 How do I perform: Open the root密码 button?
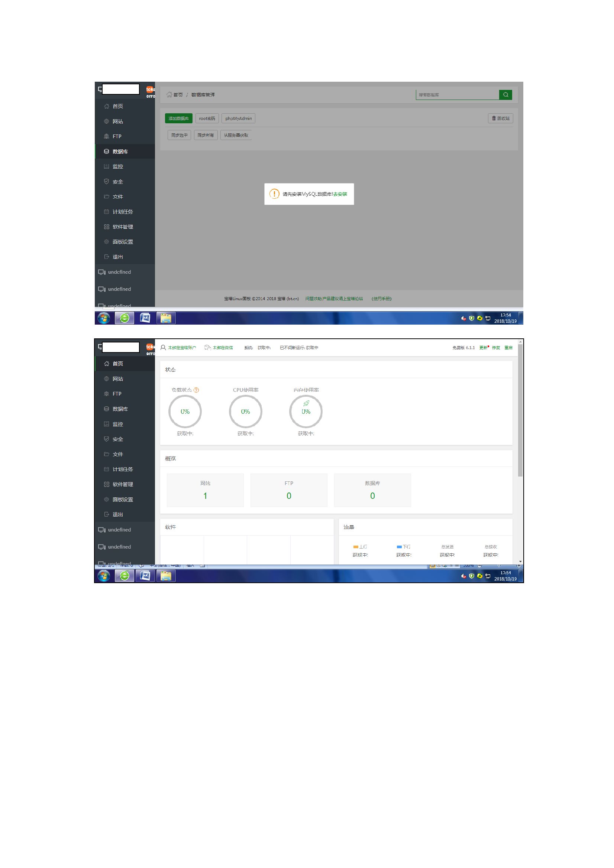(207, 118)
